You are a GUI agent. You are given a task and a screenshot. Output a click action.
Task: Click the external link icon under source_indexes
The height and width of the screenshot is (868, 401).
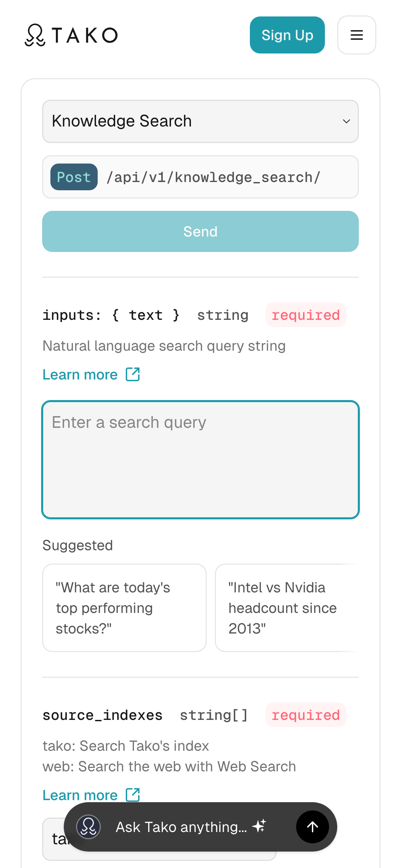tap(133, 795)
